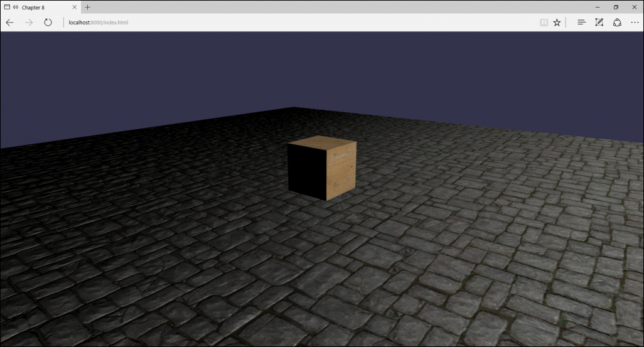This screenshot has height=347, width=644.
Task: Click the dark shadowed side of the cube
Action: point(306,171)
